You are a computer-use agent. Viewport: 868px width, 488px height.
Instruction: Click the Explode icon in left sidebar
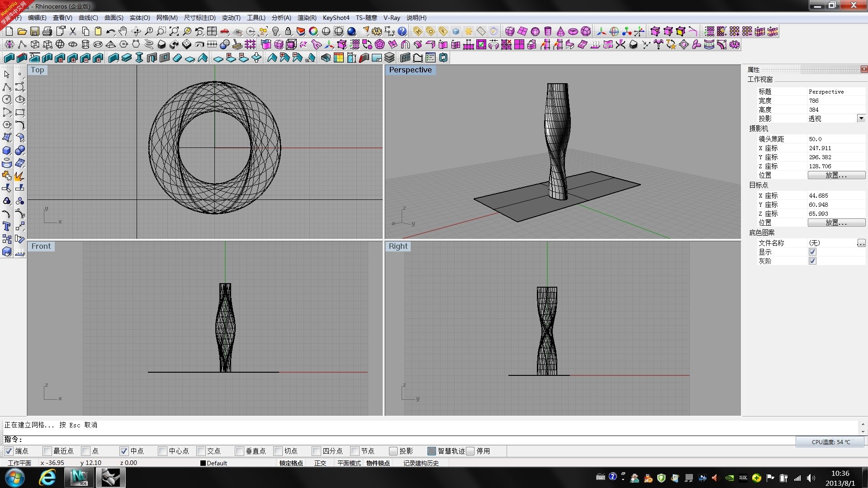pyautogui.click(x=19, y=175)
